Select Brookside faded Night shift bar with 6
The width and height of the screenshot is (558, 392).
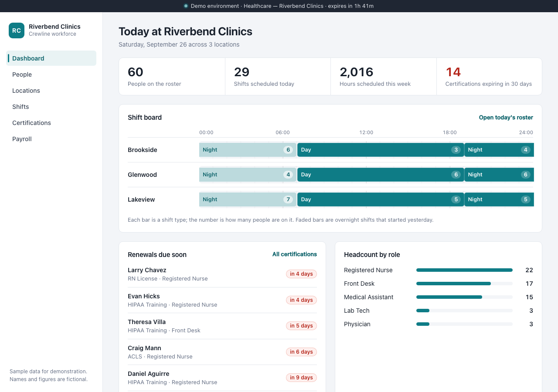click(248, 150)
